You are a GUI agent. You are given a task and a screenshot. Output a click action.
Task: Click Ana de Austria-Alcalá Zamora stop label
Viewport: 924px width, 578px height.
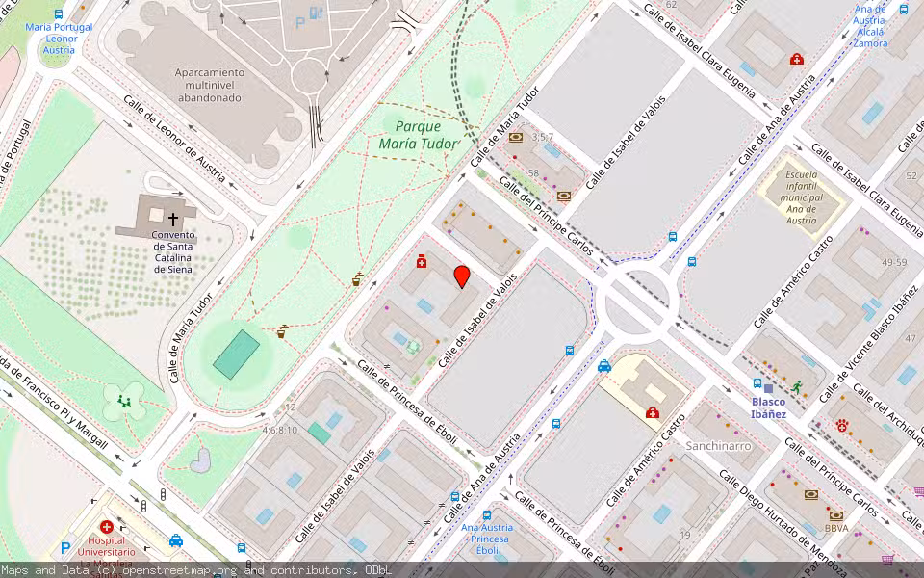tap(870, 26)
